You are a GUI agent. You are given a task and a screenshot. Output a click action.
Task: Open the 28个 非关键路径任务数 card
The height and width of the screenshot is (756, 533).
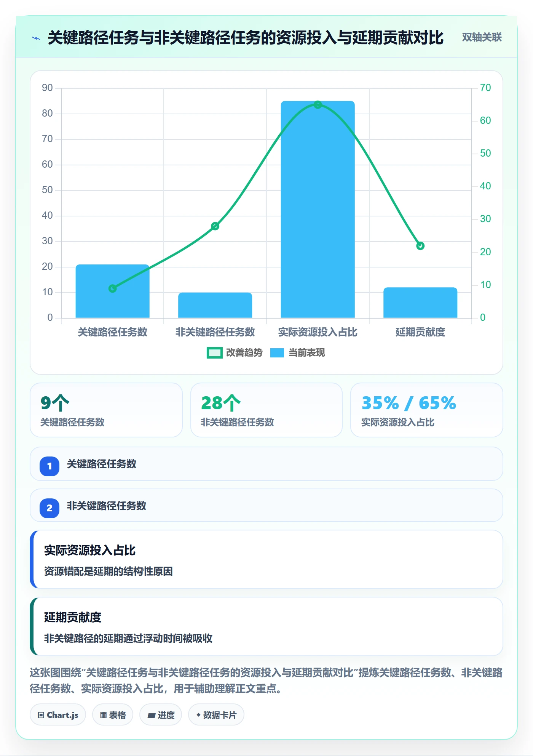click(x=266, y=410)
